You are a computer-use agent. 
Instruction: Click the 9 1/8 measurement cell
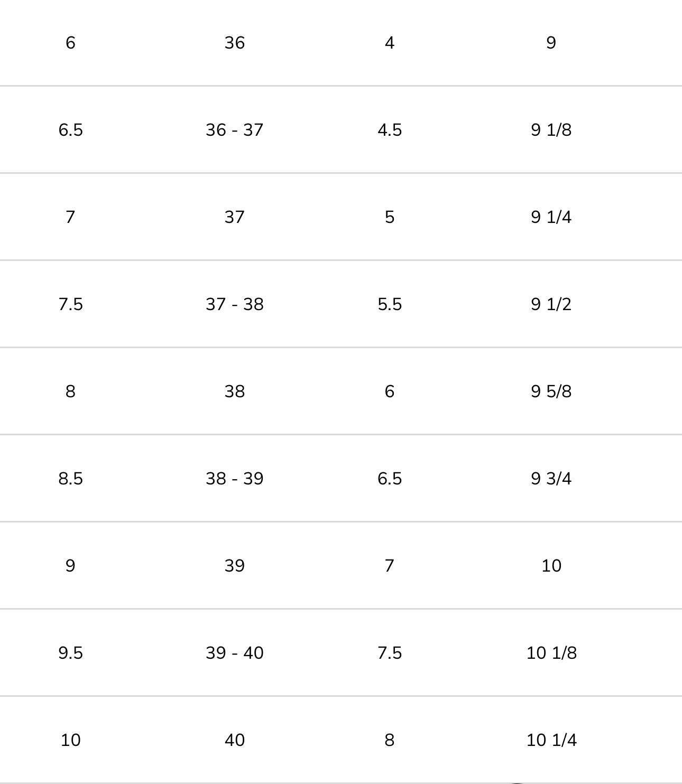[x=551, y=130]
